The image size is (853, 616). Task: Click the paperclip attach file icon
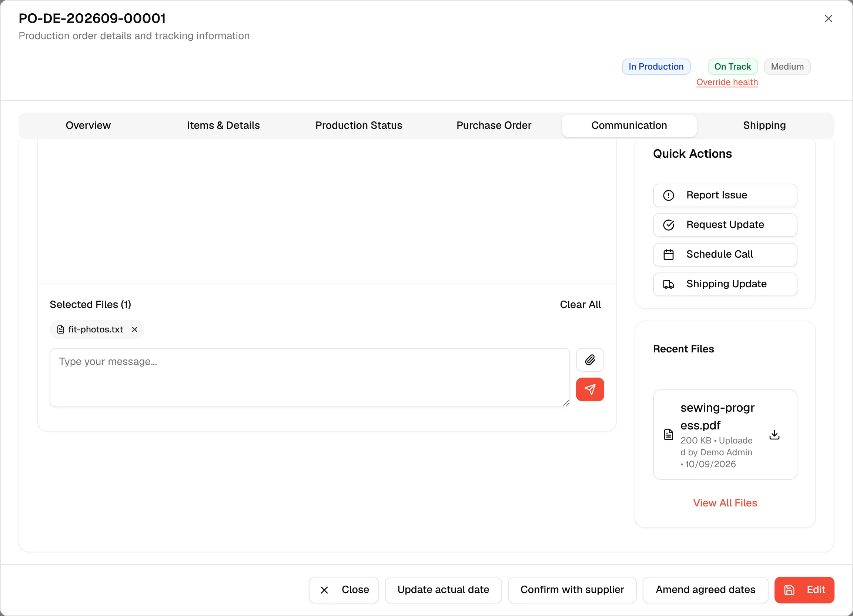[590, 360]
